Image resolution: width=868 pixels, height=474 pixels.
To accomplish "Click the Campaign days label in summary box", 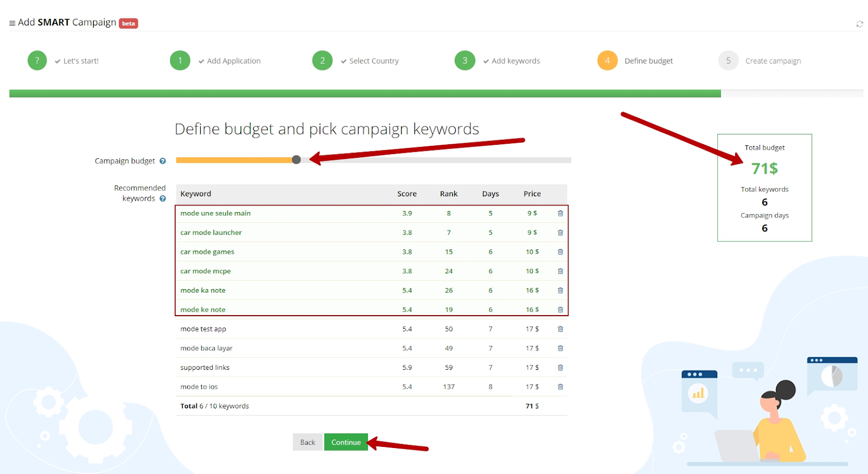I will [x=764, y=215].
